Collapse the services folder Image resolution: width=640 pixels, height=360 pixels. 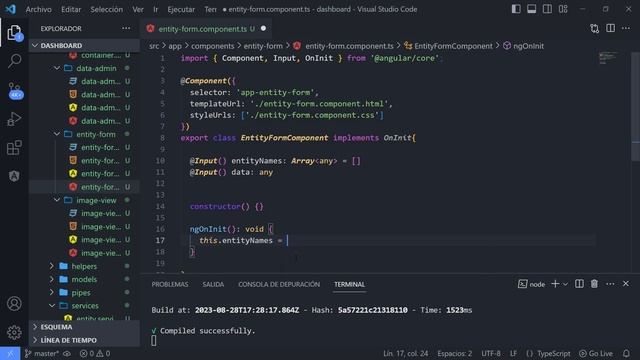(85, 306)
